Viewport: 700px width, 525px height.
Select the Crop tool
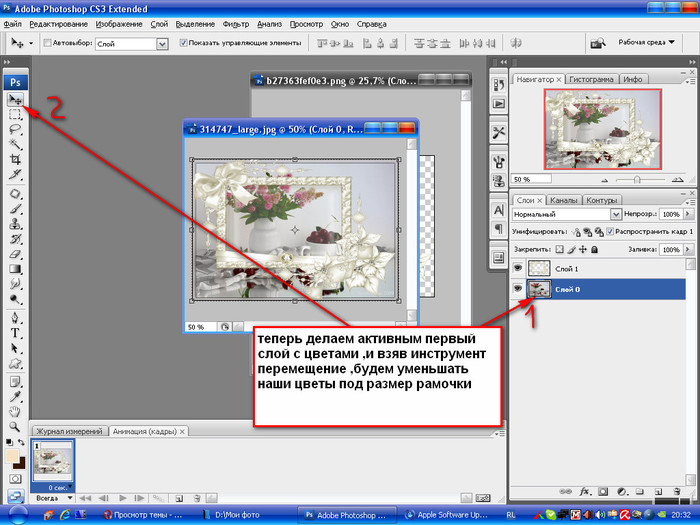pyautogui.click(x=15, y=159)
